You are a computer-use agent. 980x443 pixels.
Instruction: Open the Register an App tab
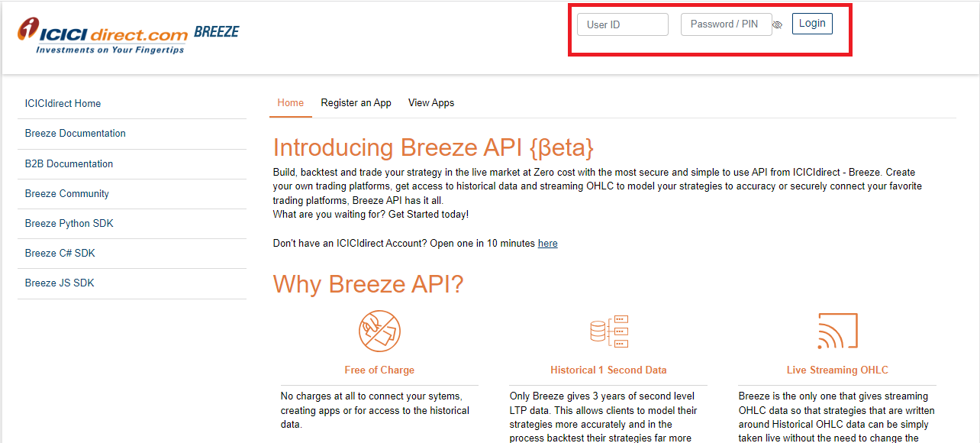pyautogui.click(x=356, y=103)
